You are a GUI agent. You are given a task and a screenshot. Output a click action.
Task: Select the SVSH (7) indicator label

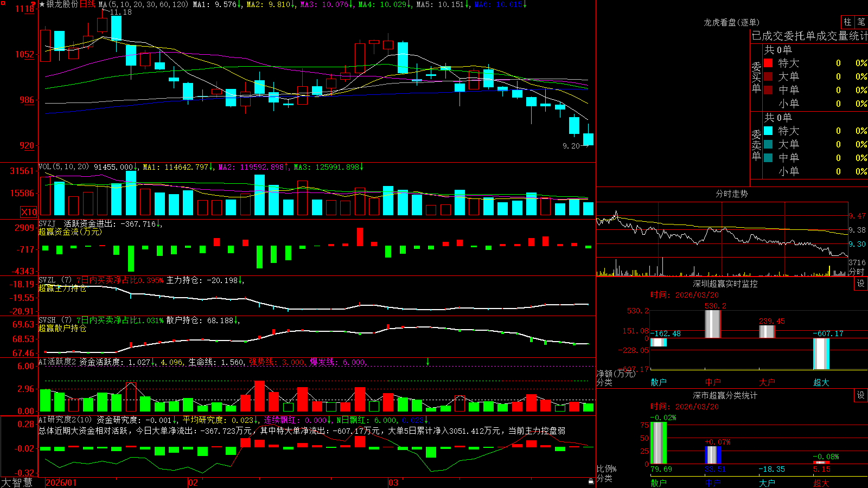point(55,320)
